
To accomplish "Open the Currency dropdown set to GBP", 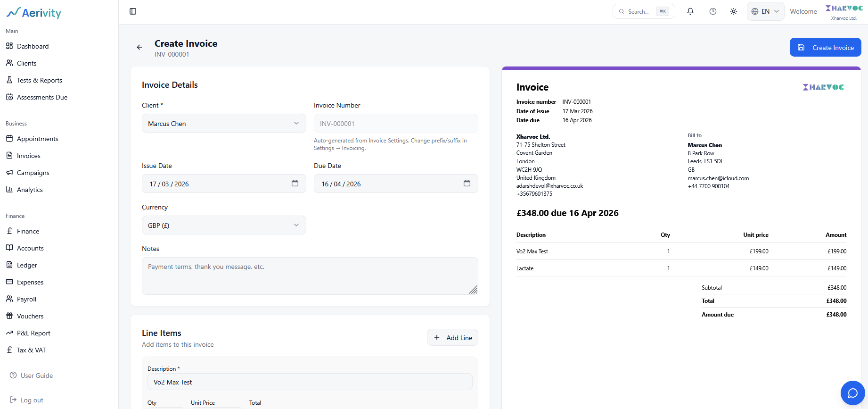I will coord(224,225).
